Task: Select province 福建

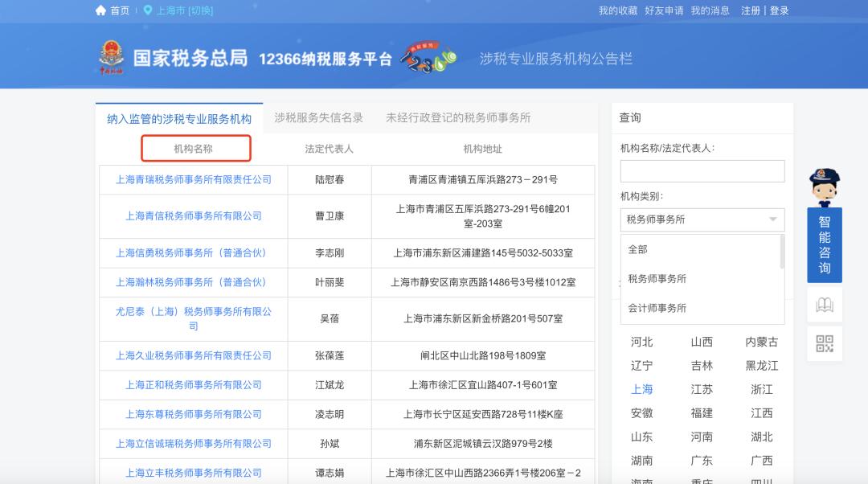Action: click(x=702, y=413)
